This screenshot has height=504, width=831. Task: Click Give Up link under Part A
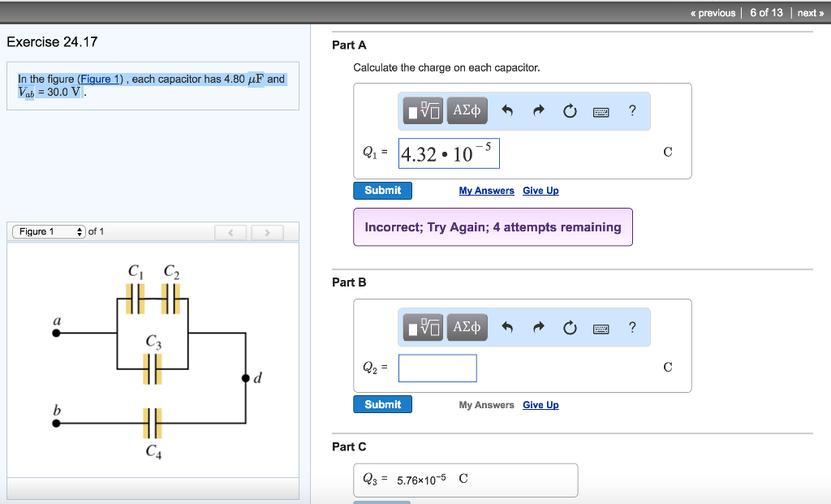pyautogui.click(x=540, y=190)
